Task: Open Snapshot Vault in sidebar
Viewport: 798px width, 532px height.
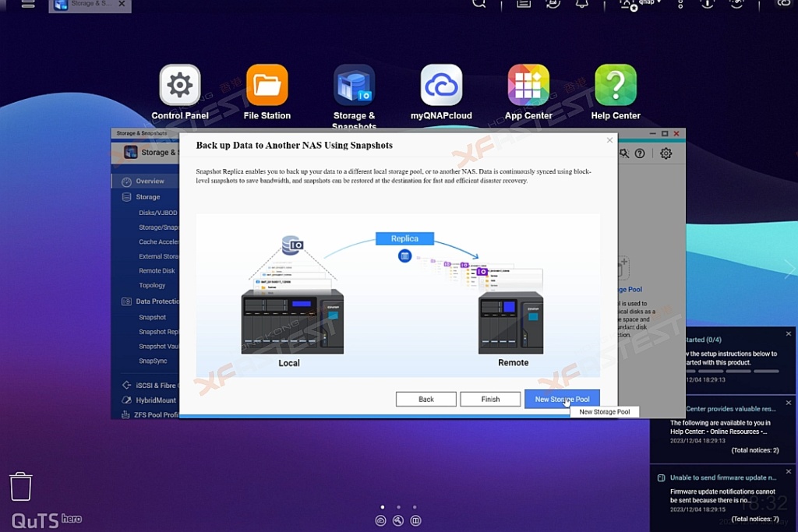Action: coord(158,347)
